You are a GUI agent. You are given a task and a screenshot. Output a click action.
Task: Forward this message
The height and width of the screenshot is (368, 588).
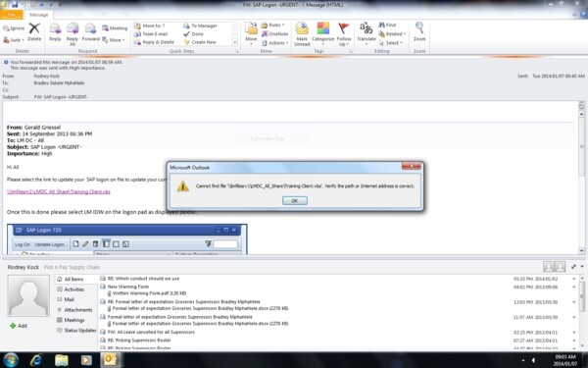coord(90,32)
